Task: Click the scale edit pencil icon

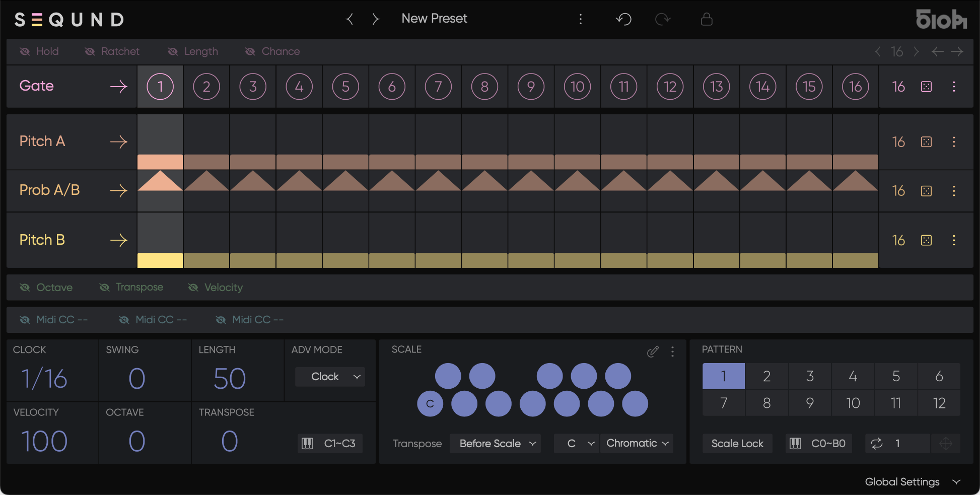Action: [x=653, y=351]
